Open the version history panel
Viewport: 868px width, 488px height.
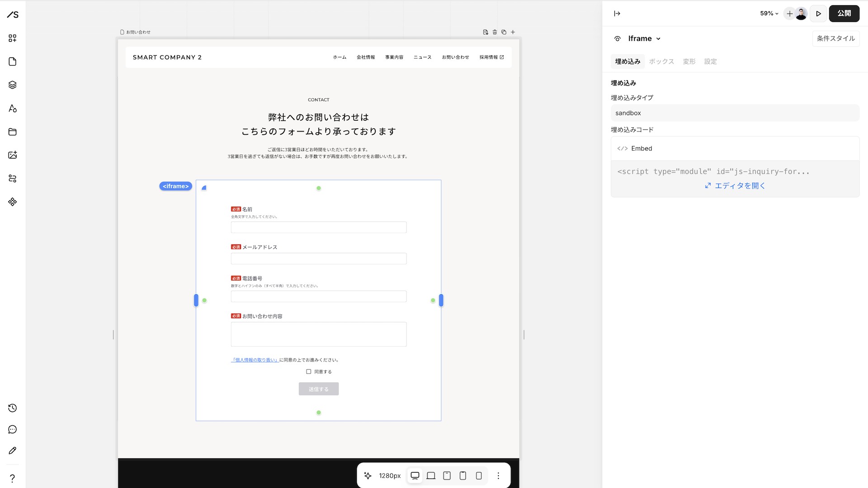point(13,408)
